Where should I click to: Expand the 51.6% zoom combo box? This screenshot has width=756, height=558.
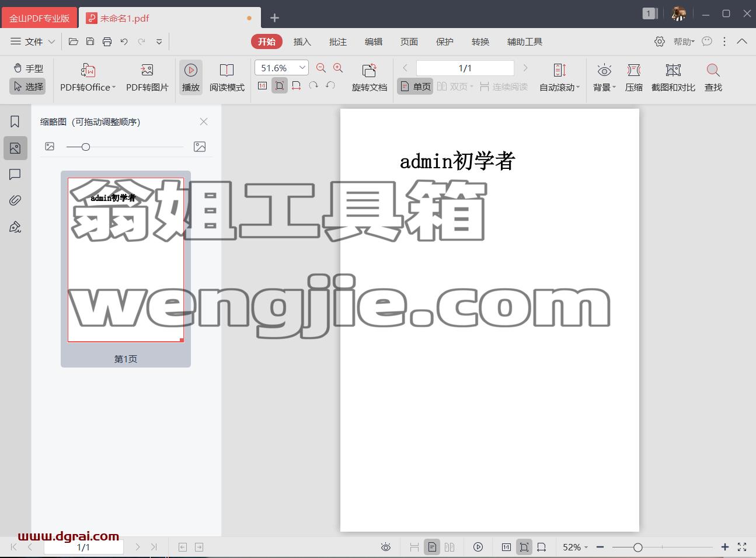302,68
